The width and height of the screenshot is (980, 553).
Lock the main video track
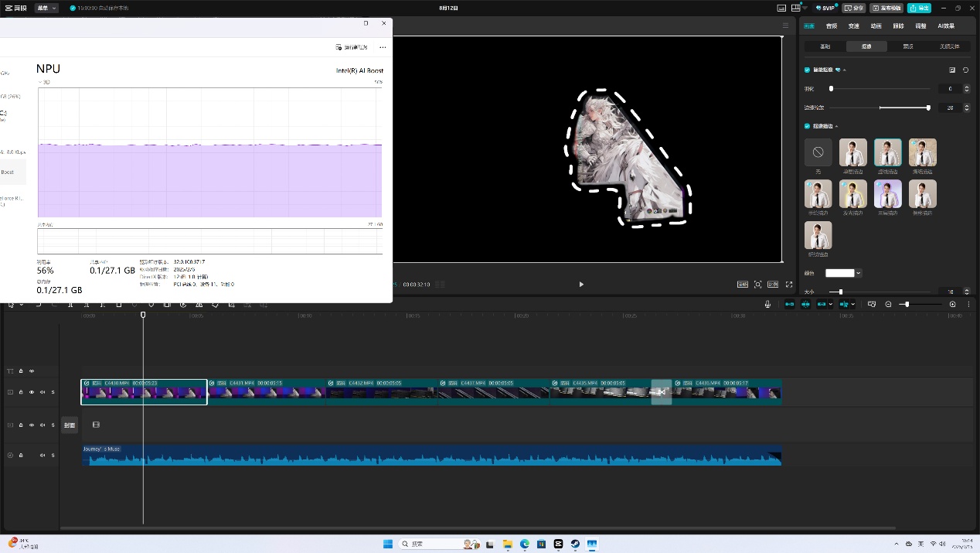[21, 392]
